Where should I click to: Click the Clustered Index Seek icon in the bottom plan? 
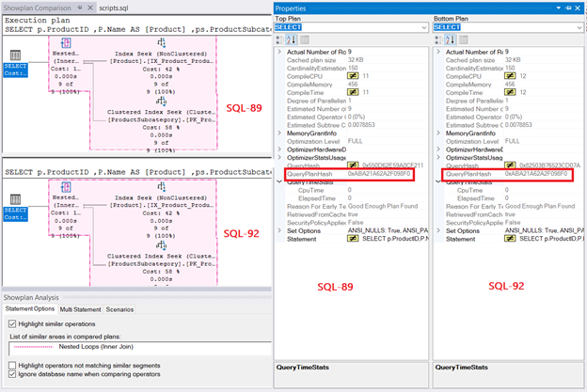coord(161,245)
